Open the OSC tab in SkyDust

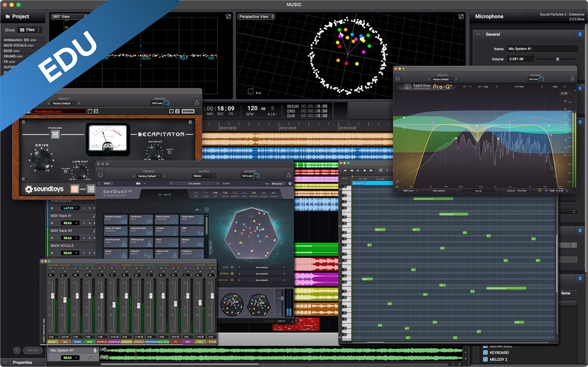[196, 193]
